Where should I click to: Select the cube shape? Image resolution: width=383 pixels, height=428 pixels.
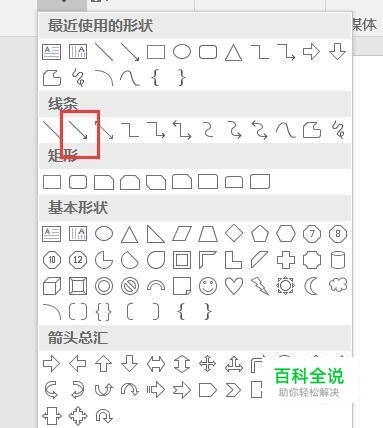52,286
